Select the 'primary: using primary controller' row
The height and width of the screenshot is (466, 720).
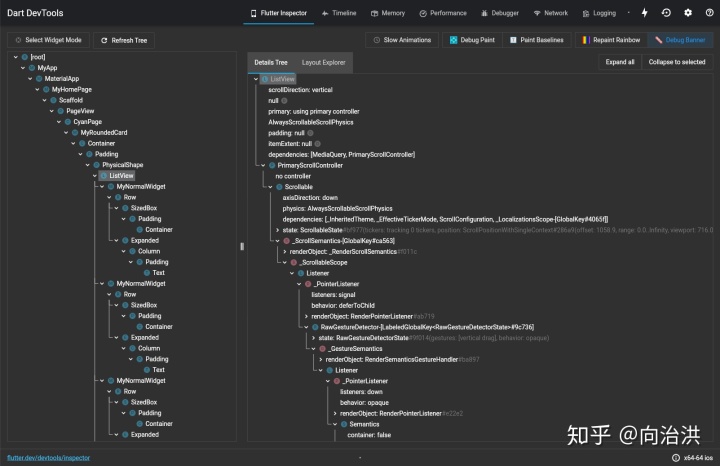click(x=314, y=111)
